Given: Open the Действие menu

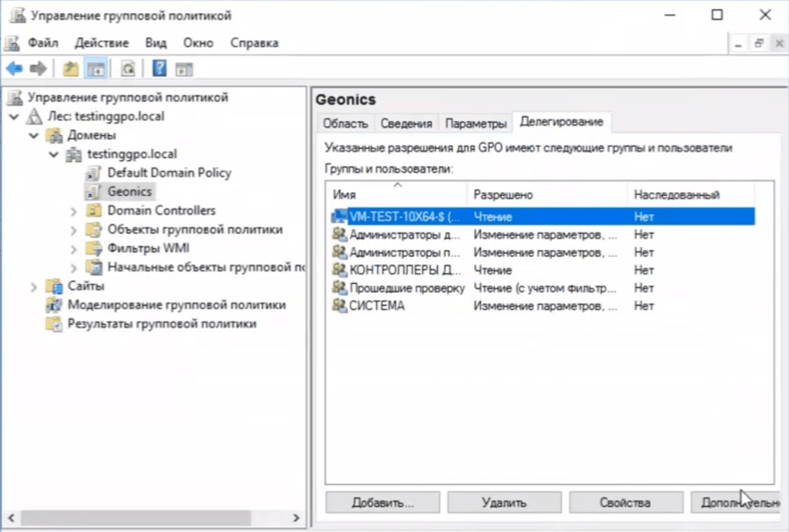Looking at the screenshot, I should click(102, 43).
